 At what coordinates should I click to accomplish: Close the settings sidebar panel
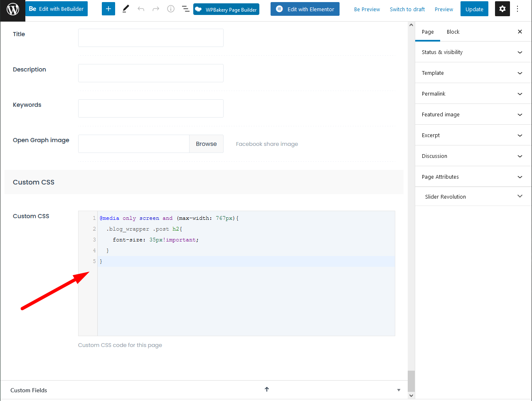tap(520, 32)
